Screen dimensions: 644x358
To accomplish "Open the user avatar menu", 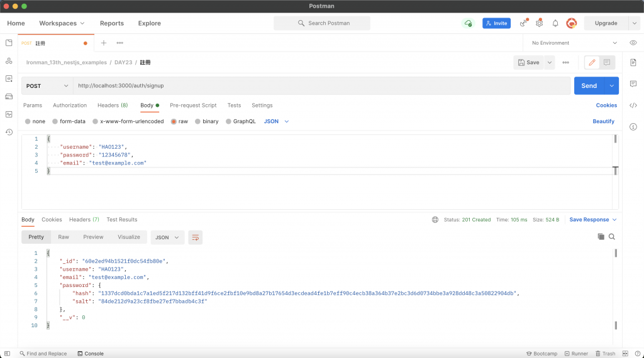I will point(571,23).
